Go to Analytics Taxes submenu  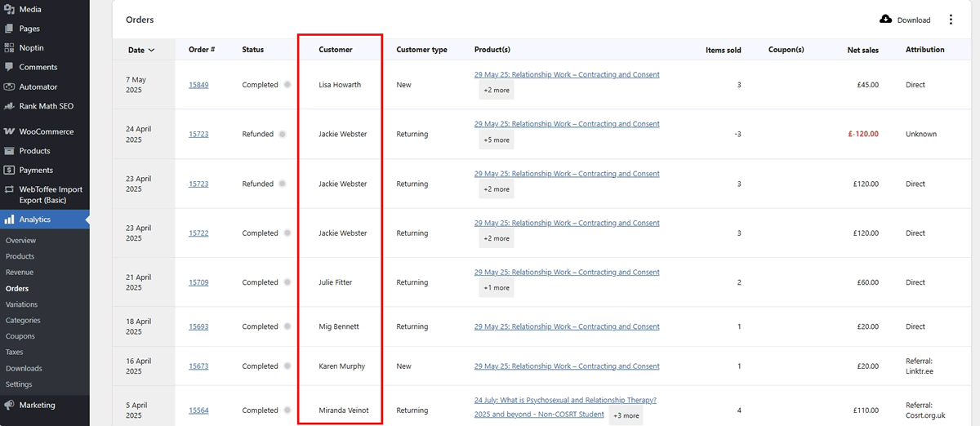15,353
